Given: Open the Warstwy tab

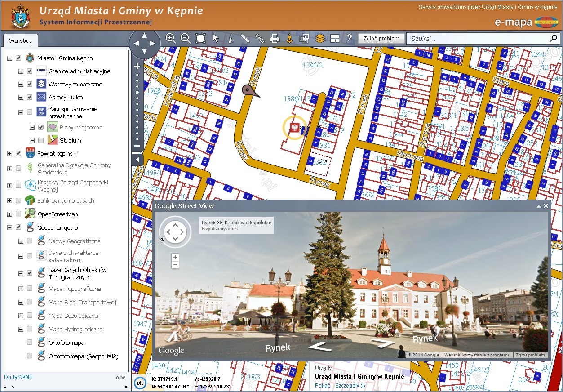Looking at the screenshot, I should click(20, 40).
